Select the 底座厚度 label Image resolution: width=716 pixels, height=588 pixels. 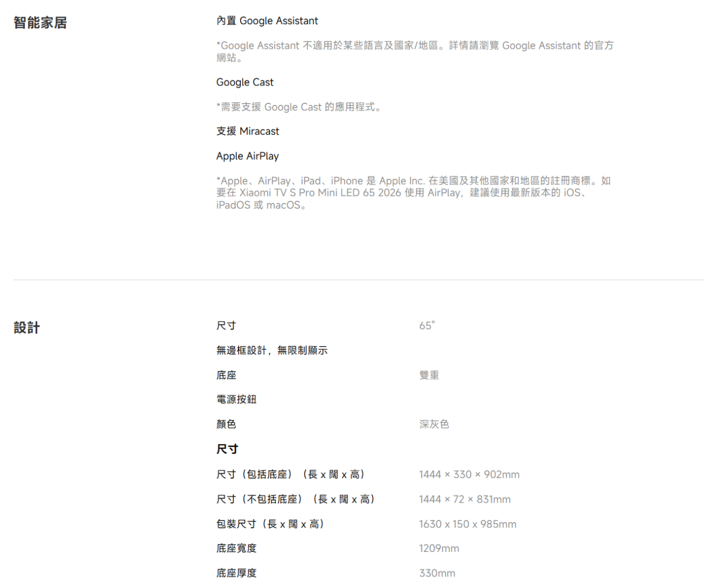(x=236, y=573)
